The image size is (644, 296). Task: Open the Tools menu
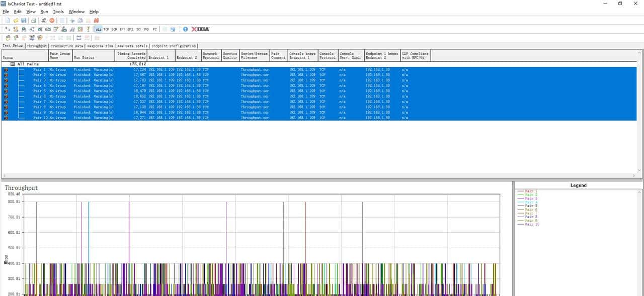tap(58, 12)
